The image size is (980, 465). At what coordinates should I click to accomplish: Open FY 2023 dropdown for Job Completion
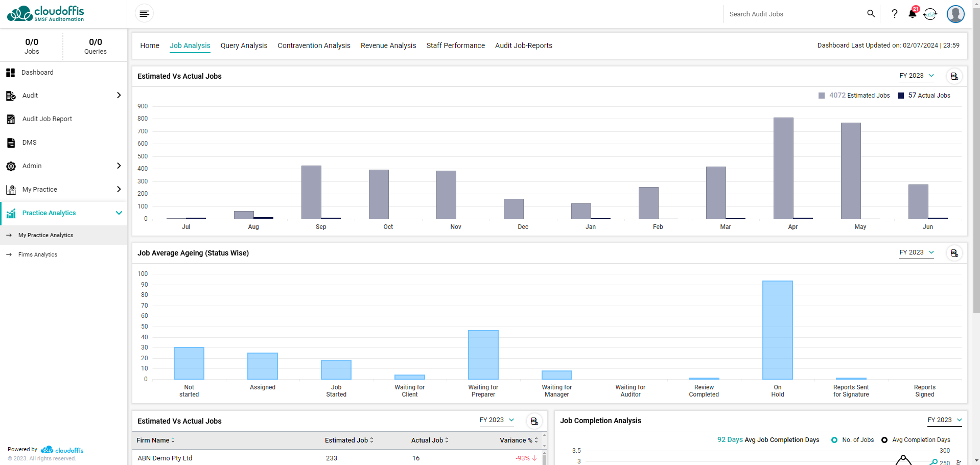pos(945,420)
